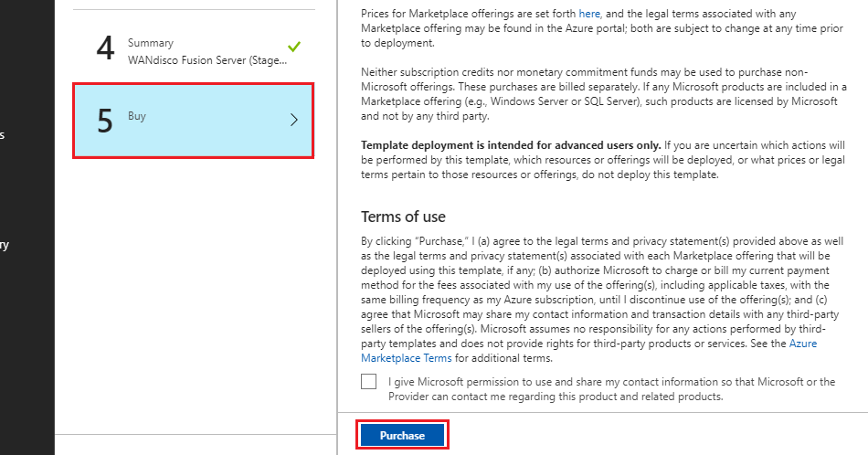868x455 pixels.
Task: Click the large number 5 in the steps
Action: tap(105, 122)
